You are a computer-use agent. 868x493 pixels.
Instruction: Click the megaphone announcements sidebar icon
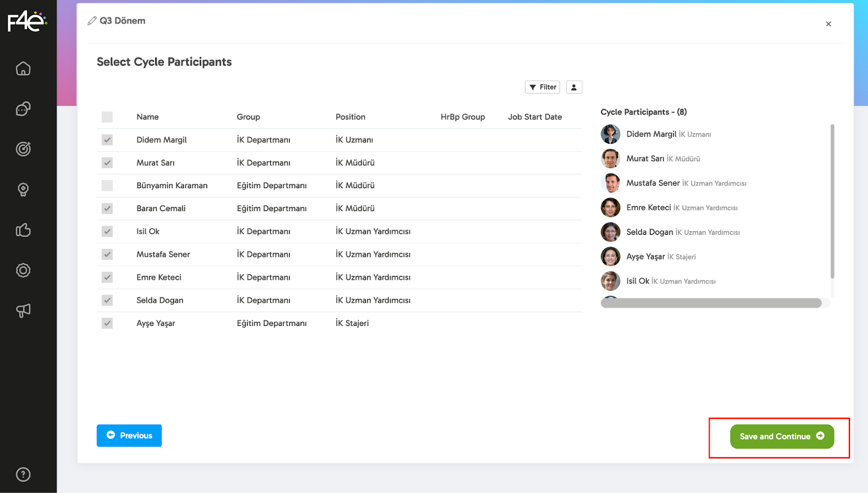[x=23, y=310]
